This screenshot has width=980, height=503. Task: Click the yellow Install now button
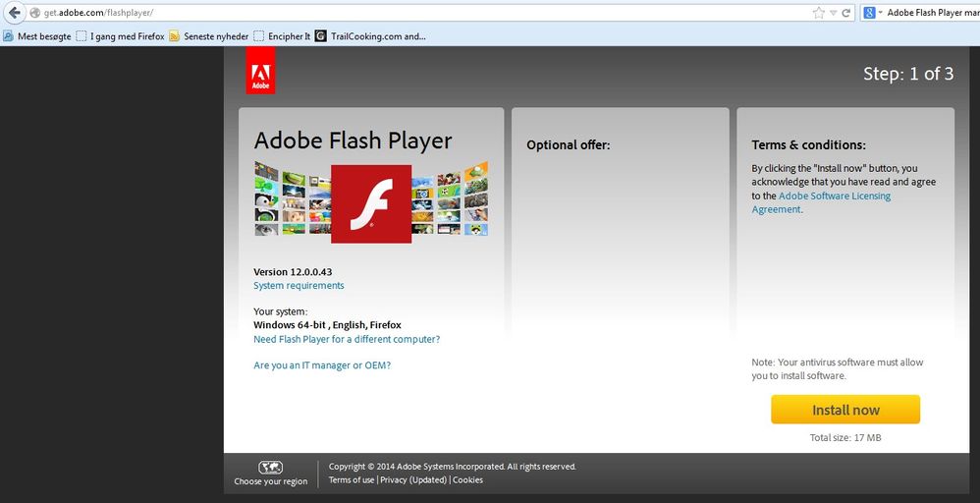(845, 410)
